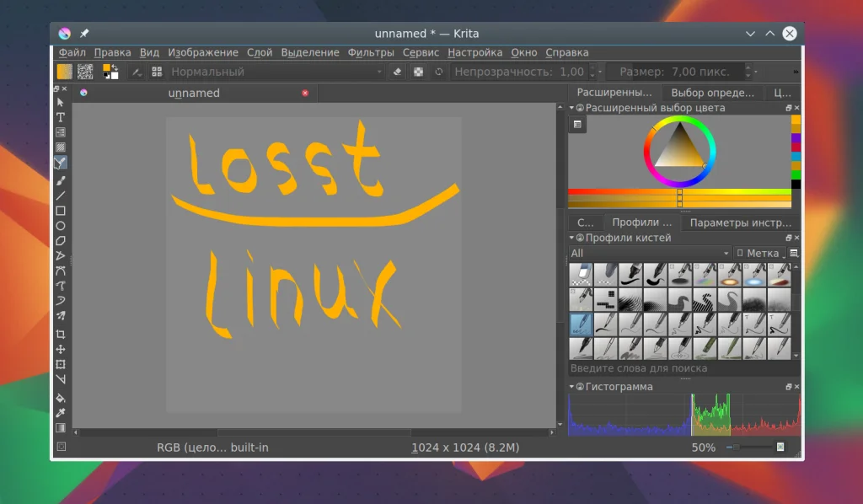Toggle preserve alpha checkerboard button
The image size is (863, 504).
418,72
